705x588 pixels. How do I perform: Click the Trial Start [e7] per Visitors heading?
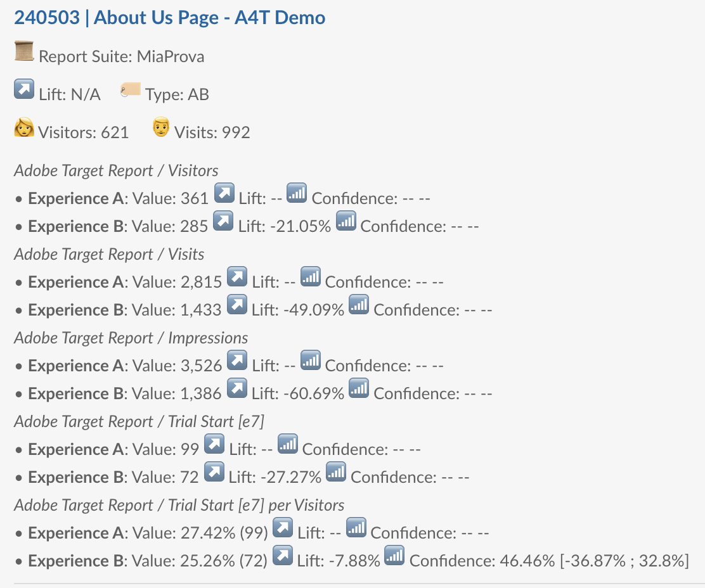pyautogui.click(x=256, y=505)
